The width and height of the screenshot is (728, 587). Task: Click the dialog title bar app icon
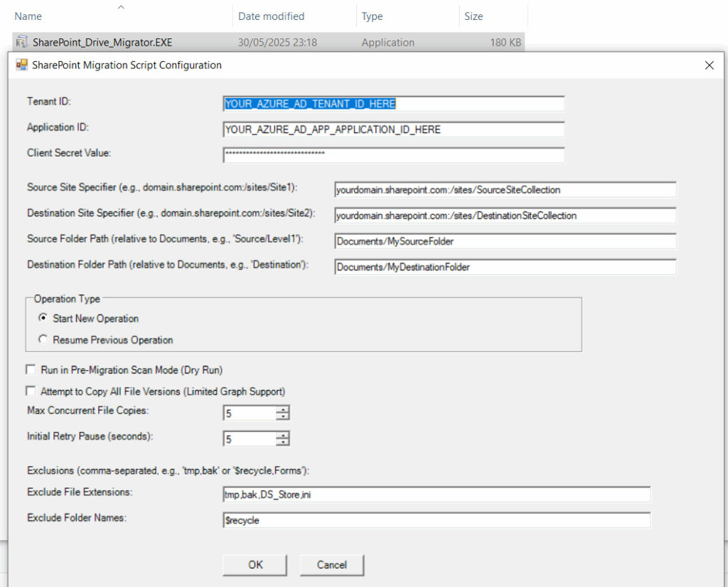(x=21, y=65)
